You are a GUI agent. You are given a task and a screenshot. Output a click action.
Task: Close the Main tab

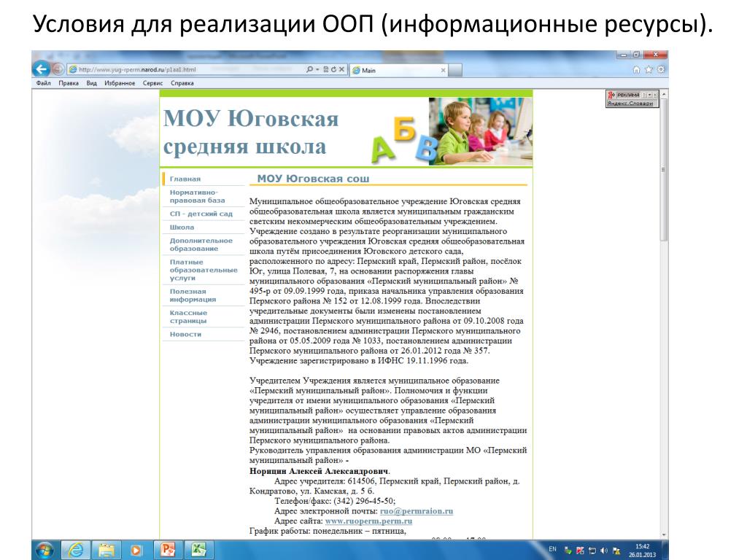(x=443, y=70)
